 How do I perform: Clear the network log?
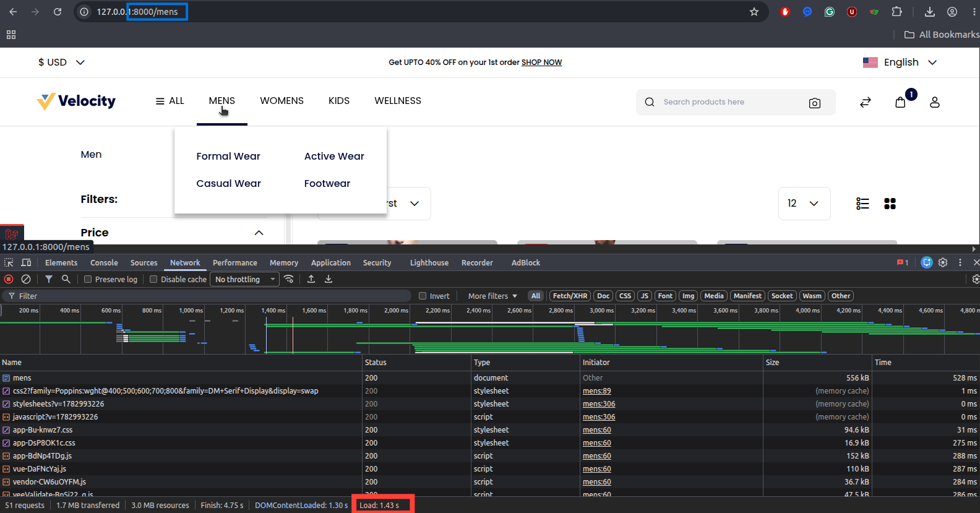[26, 279]
